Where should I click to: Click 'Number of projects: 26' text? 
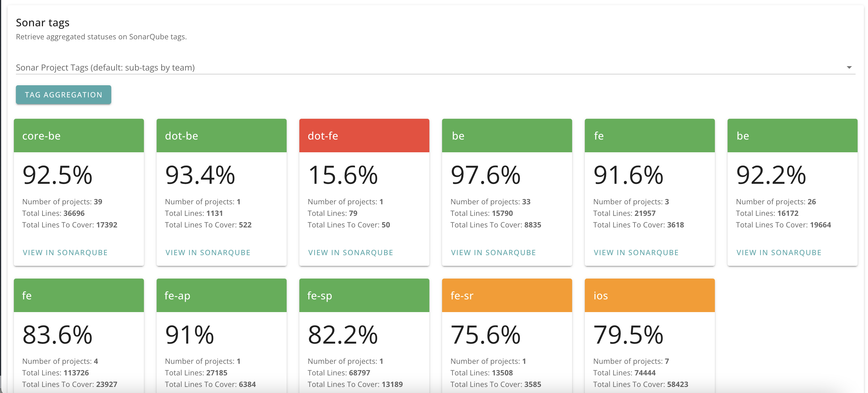(x=776, y=201)
